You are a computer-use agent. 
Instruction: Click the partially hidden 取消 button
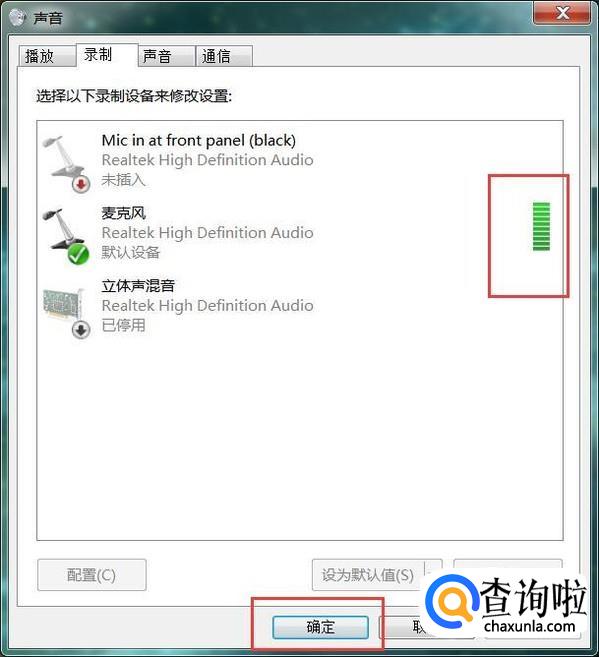(404, 627)
